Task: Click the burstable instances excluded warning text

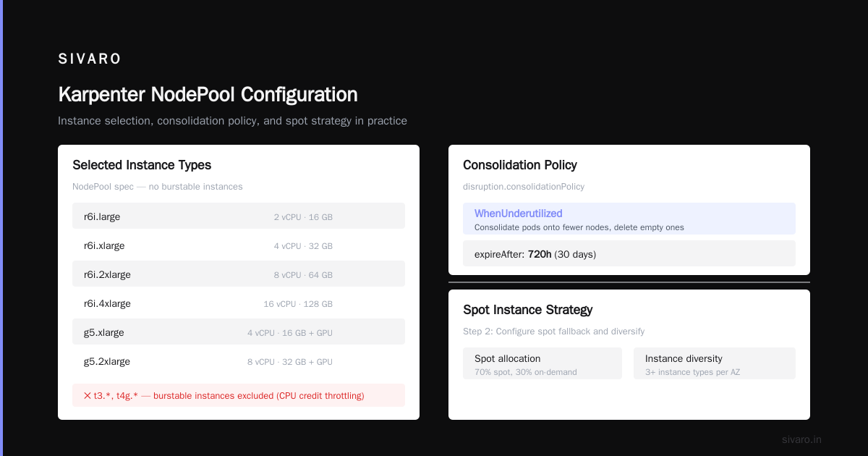Action: (229, 395)
